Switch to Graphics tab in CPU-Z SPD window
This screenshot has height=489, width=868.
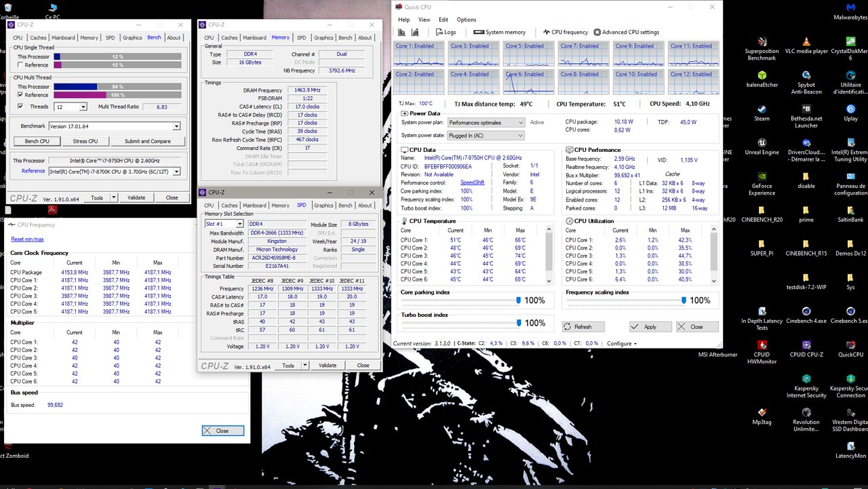(323, 206)
